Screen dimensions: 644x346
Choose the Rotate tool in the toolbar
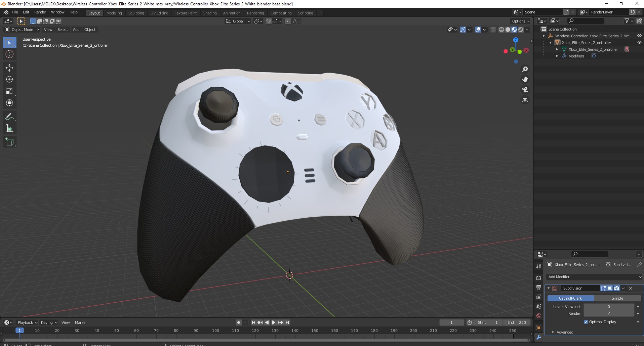click(9, 80)
